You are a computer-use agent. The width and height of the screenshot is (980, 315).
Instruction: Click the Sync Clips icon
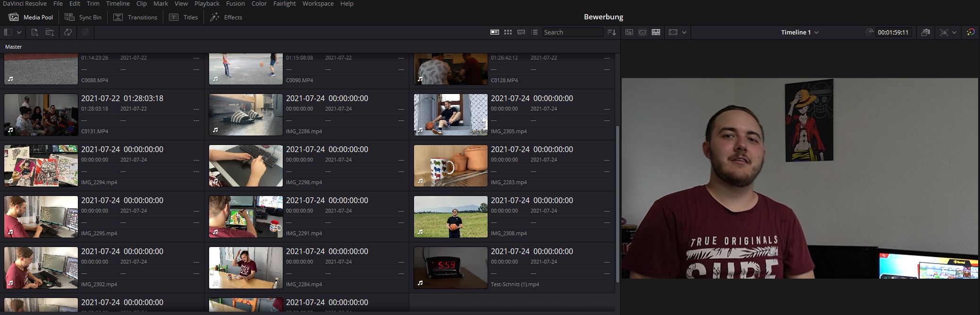pos(68,32)
